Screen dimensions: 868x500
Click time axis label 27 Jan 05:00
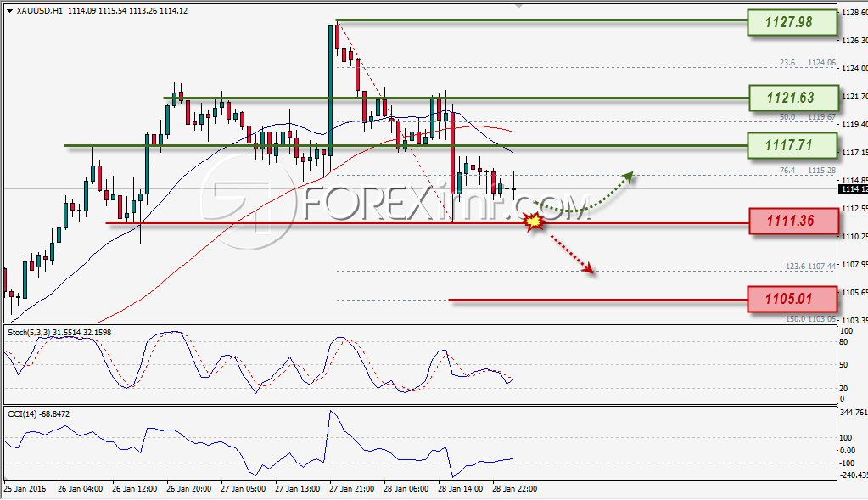[x=243, y=489]
